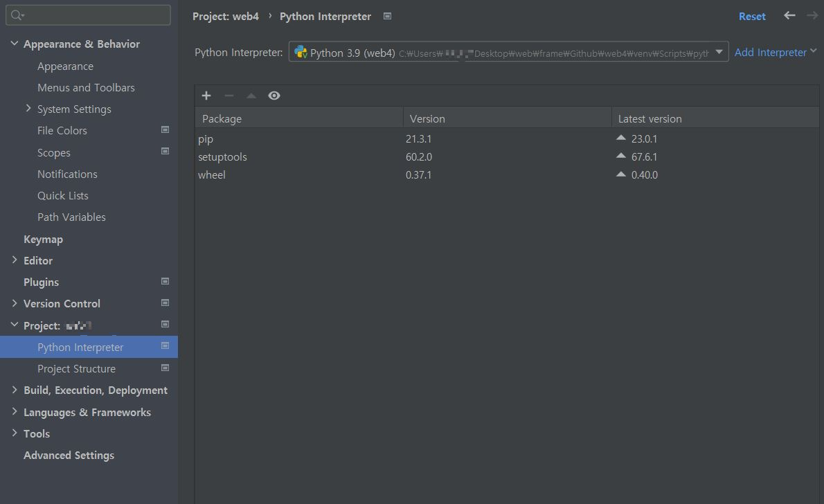
Task: Click Project: web4 breadcrumb
Action: point(226,17)
